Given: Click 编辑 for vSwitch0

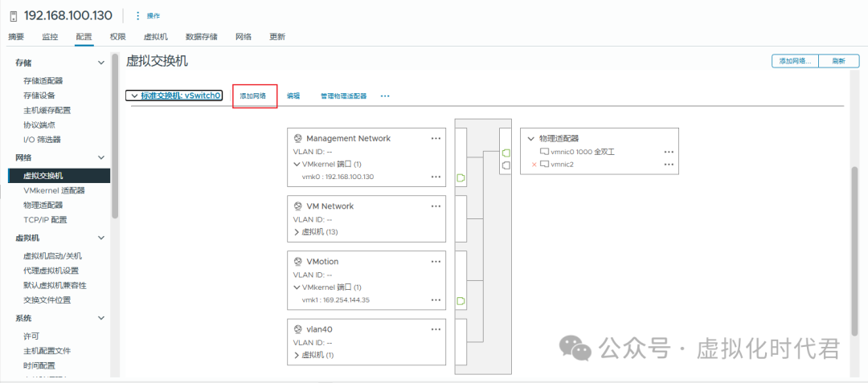Looking at the screenshot, I should click(293, 96).
